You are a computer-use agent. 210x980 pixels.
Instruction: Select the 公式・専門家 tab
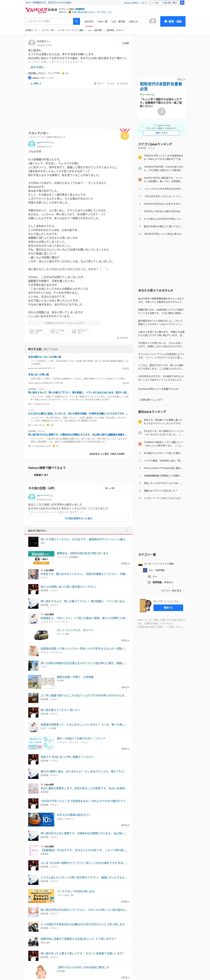click(x=118, y=22)
